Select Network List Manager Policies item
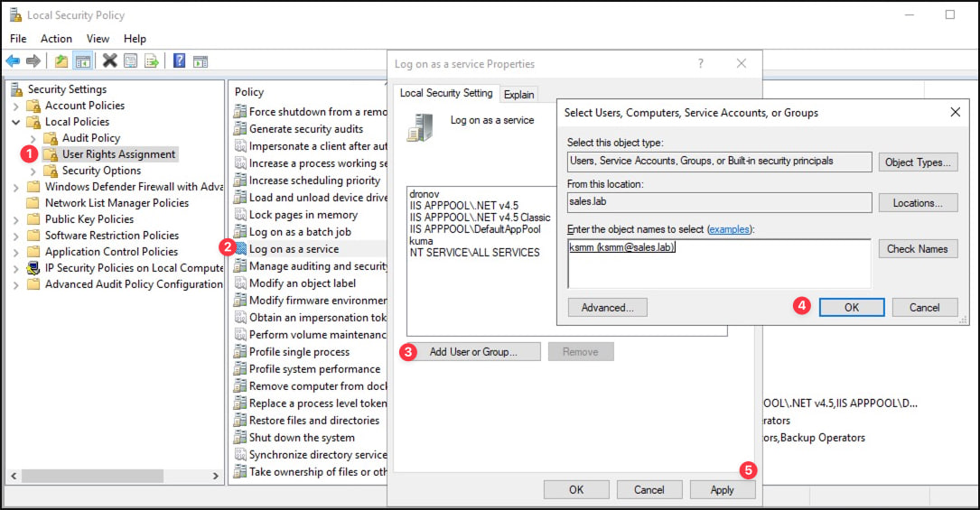The width and height of the screenshot is (980, 510). [x=117, y=203]
